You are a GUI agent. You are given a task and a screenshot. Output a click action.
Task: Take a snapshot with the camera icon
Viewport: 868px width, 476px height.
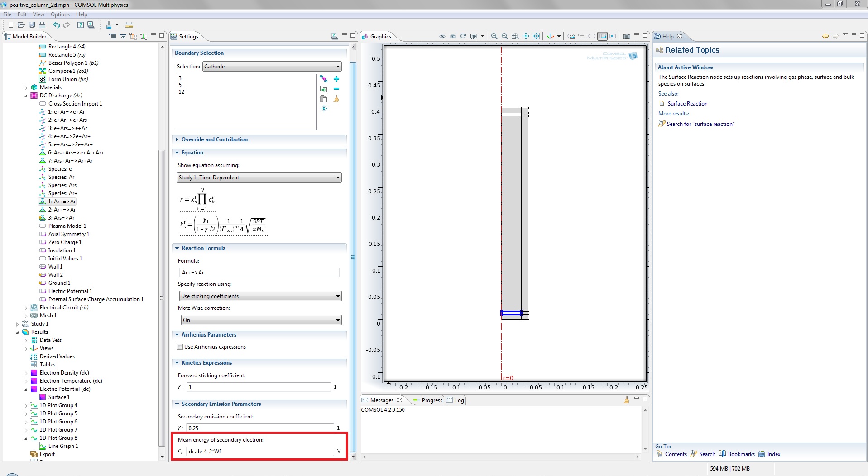coord(626,36)
